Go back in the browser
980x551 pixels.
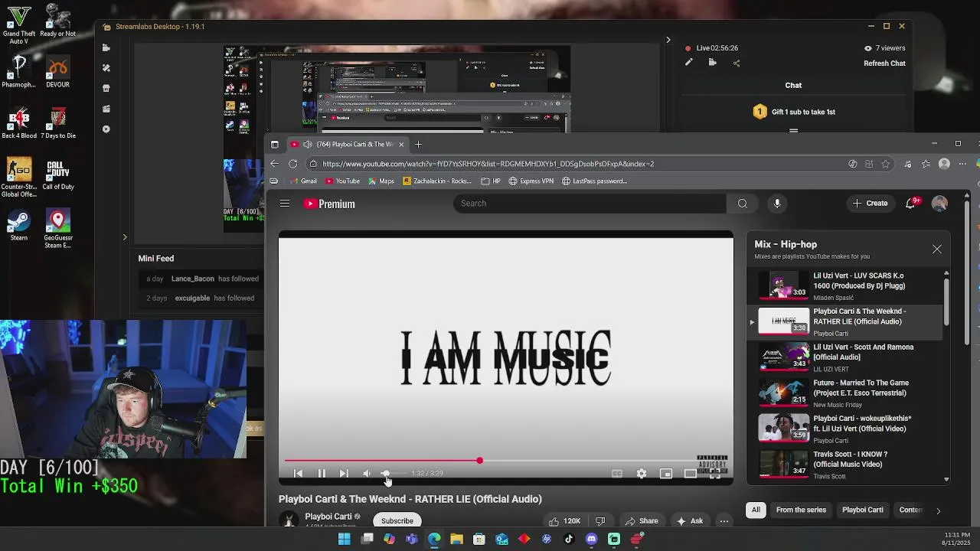click(x=274, y=164)
